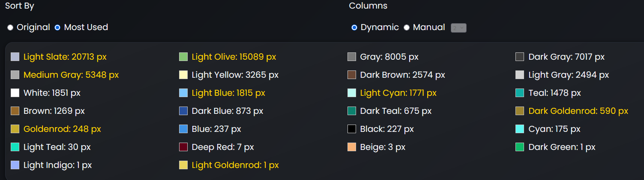Switch columns mode to Manual
Screen dimensions: 644x180
(x=407, y=27)
